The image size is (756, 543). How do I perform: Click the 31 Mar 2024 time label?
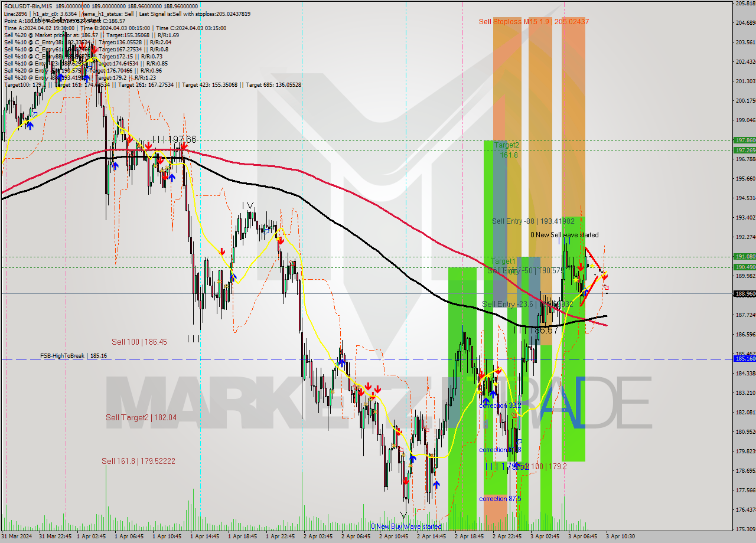pyautogui.click(x=17, y=537)
